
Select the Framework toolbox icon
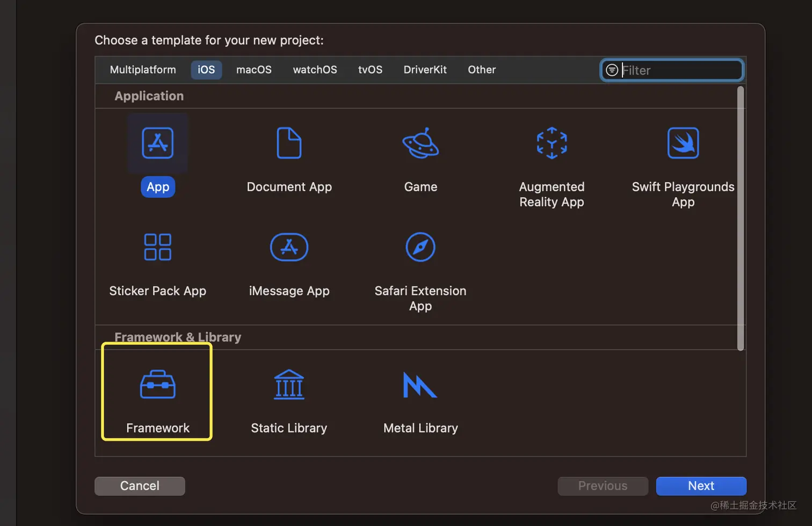(x=157, y=384)
